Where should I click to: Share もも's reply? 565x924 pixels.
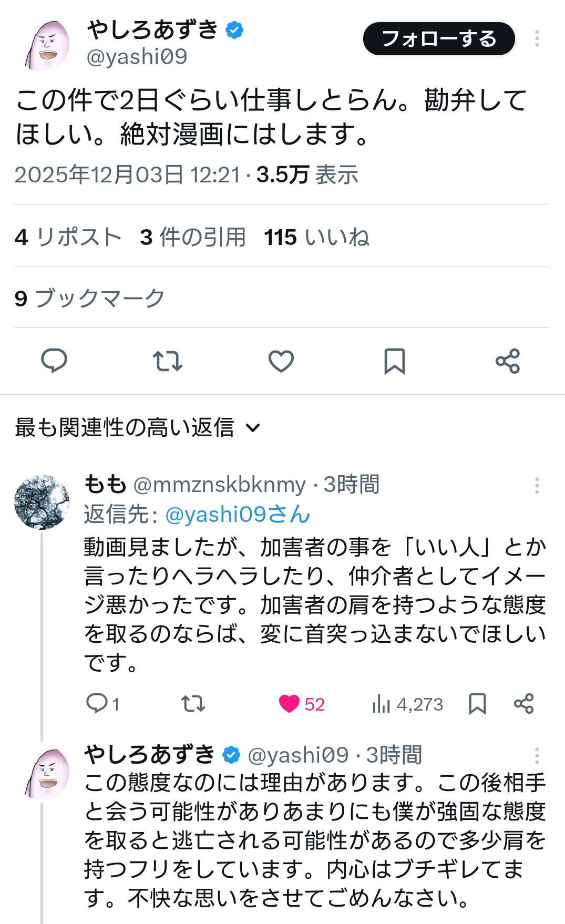pos(523,703)
